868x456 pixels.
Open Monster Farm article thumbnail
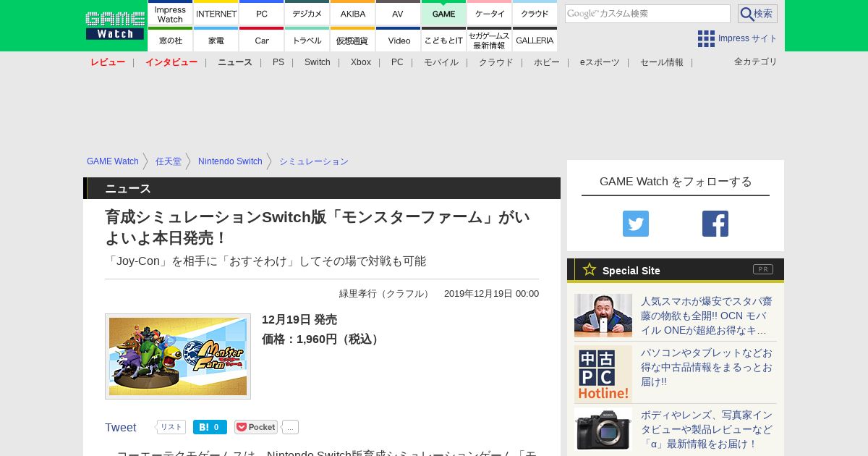[178, 356]
